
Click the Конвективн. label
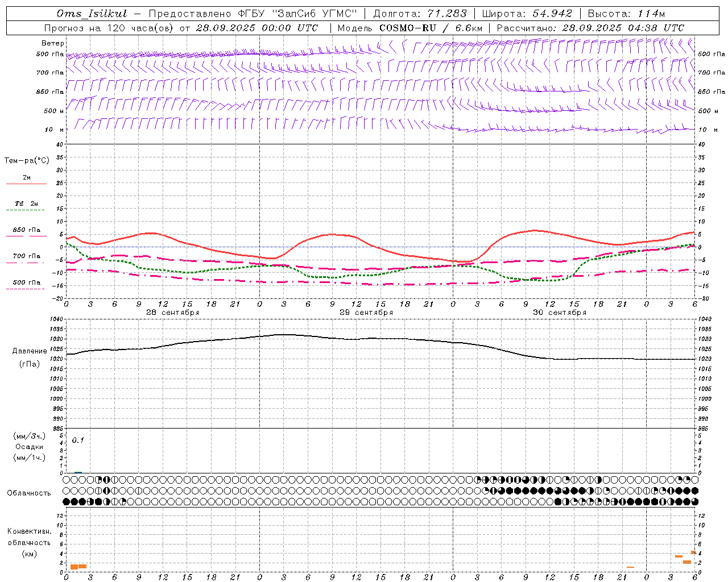(x=30, y=531)
